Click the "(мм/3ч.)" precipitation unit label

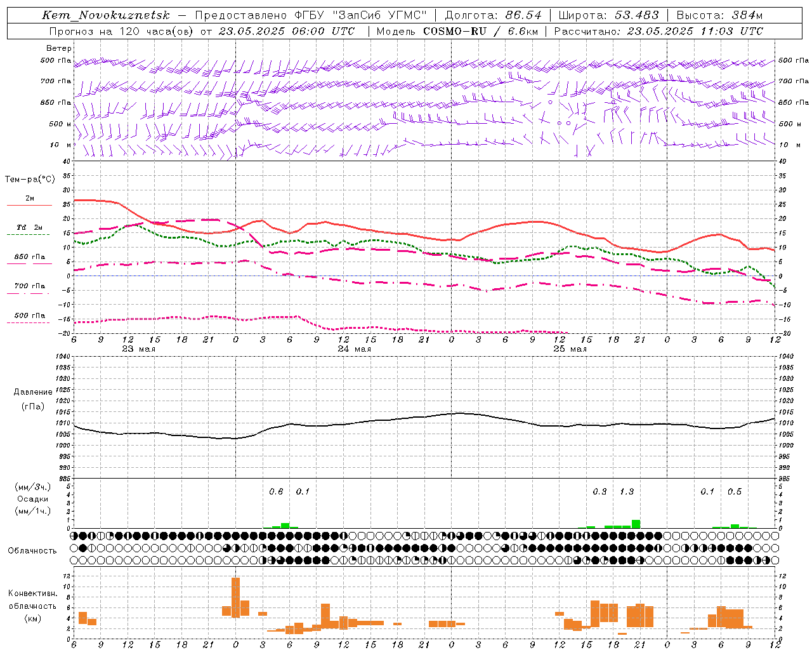pyautogui.click(x=33, y=487)
